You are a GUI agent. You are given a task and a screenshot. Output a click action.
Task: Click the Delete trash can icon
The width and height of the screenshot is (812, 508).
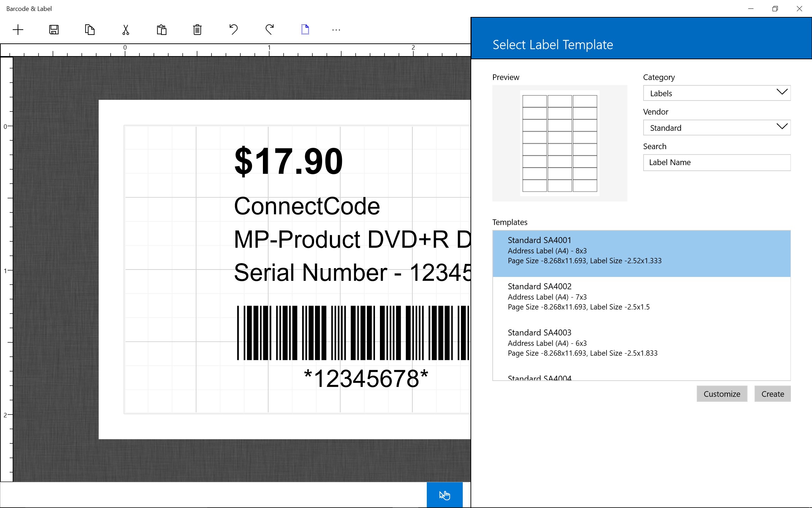(197, 30)
